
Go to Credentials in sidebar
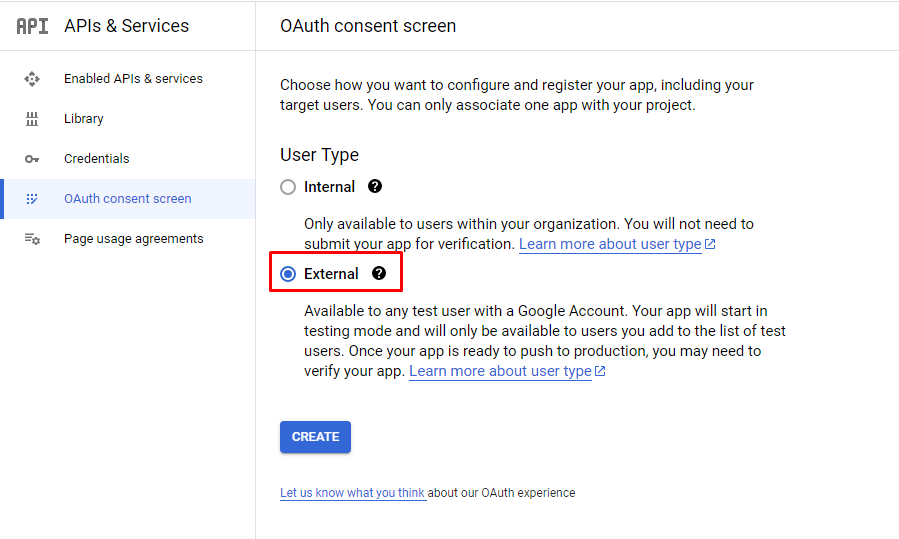pos(128,159)
